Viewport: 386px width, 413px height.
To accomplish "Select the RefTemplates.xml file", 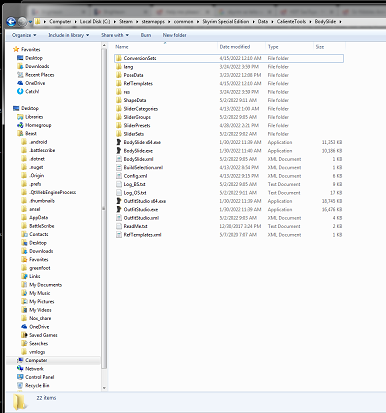I will (229, 235).
